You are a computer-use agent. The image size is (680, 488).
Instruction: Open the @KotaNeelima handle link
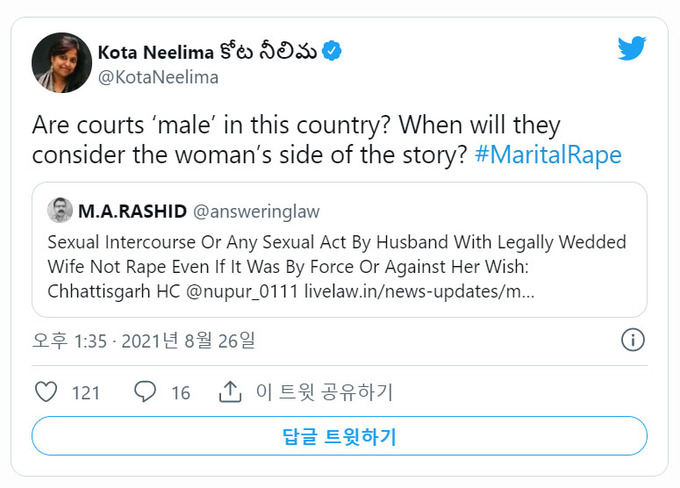click(x=158, y=77)
